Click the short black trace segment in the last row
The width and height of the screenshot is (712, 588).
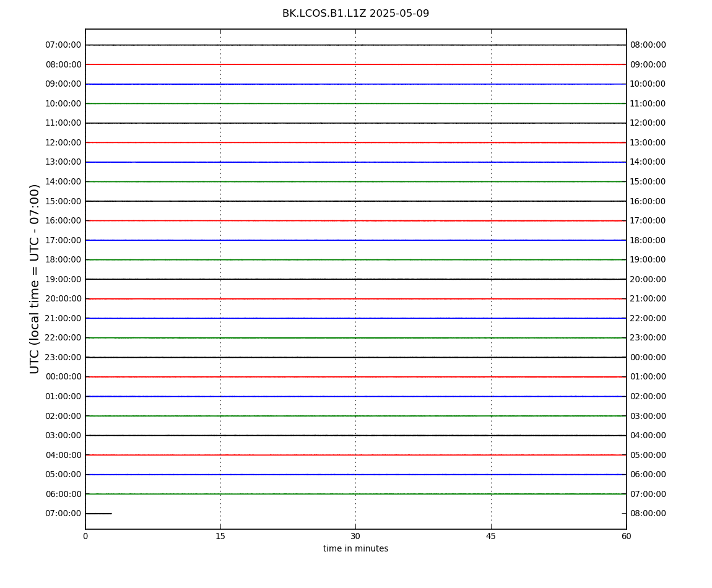pos(98,514)
